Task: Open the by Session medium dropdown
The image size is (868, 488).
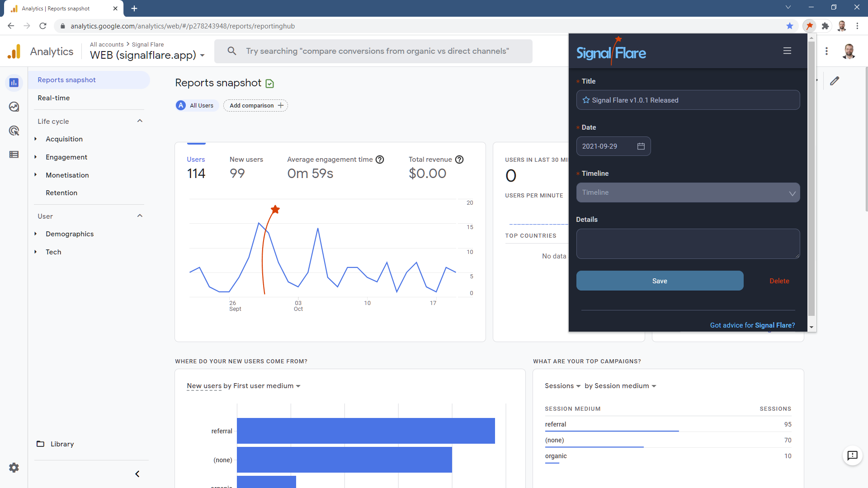Action: tap(620, 386)
